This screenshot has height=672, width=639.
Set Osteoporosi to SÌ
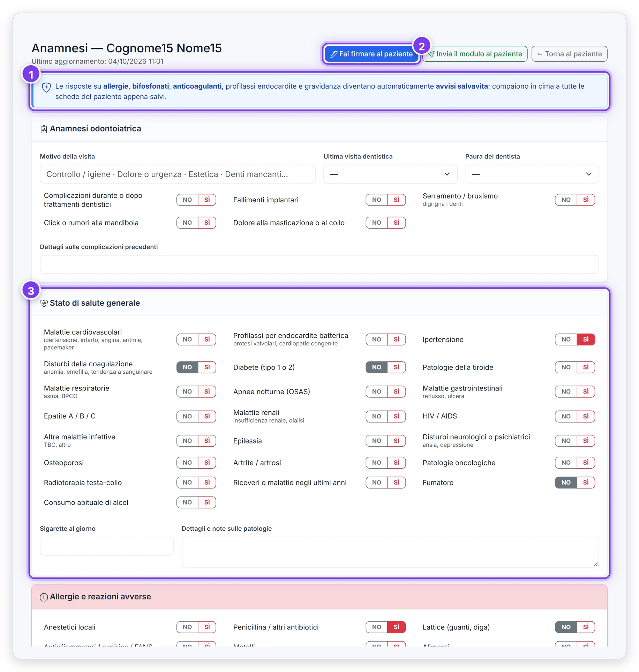tap(207, 463)
